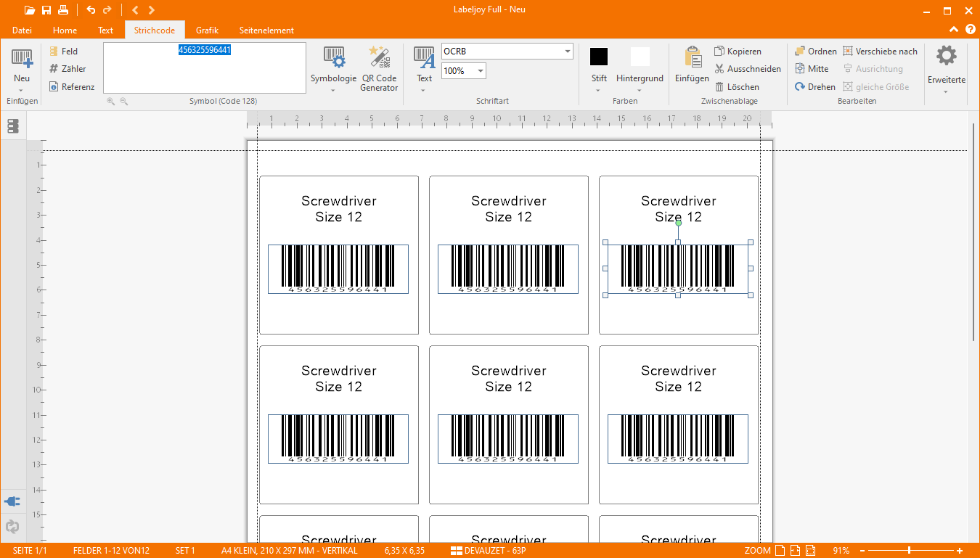
Task: Zoom to whole page icon in status bar
Action: click(x=779, y=551)
